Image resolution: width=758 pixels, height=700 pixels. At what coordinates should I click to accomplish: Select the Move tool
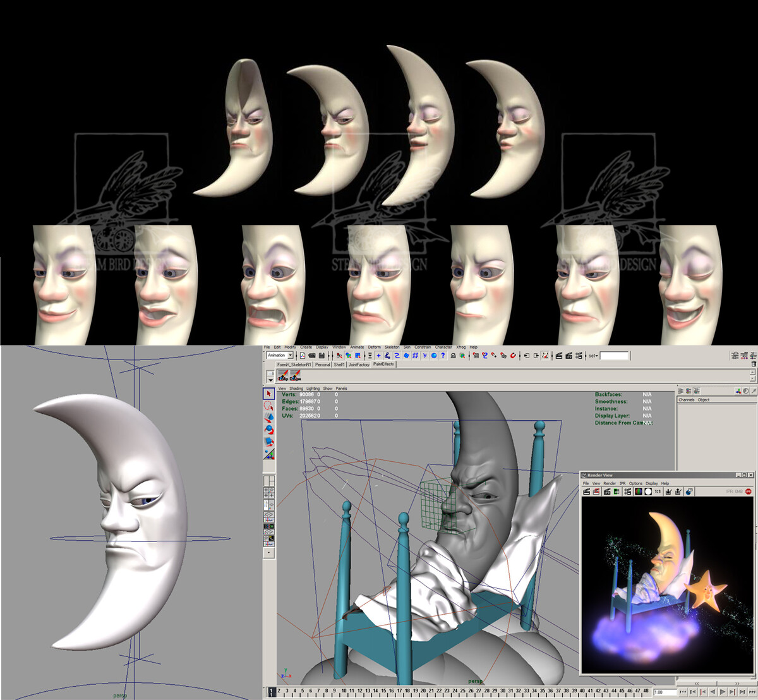(268, 417)
